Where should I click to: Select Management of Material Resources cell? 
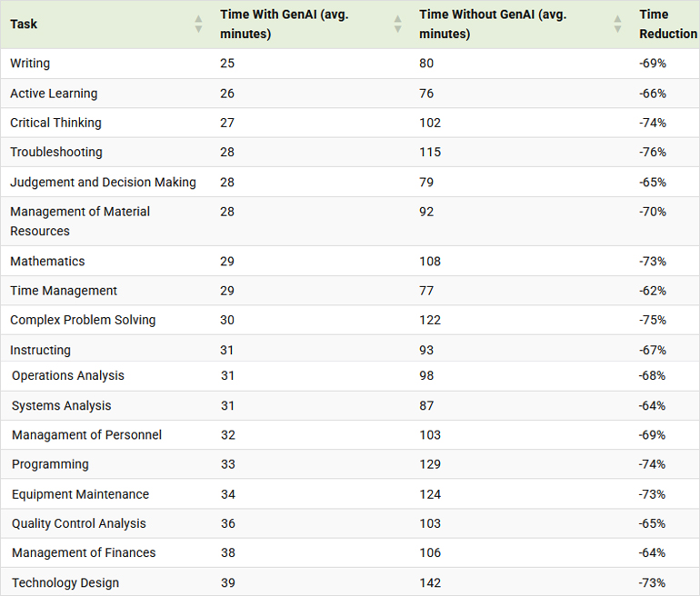click(x=80, y=221)
